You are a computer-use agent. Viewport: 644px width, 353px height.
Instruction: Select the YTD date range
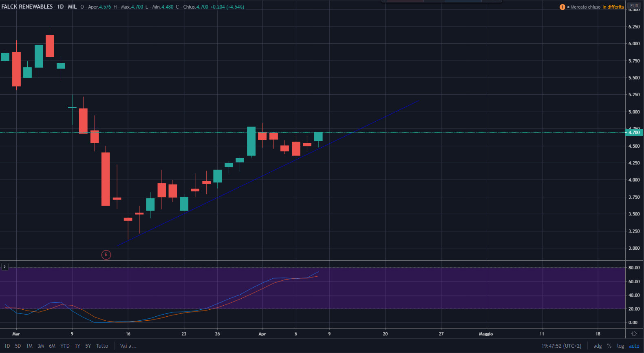[x=65, y=346]
